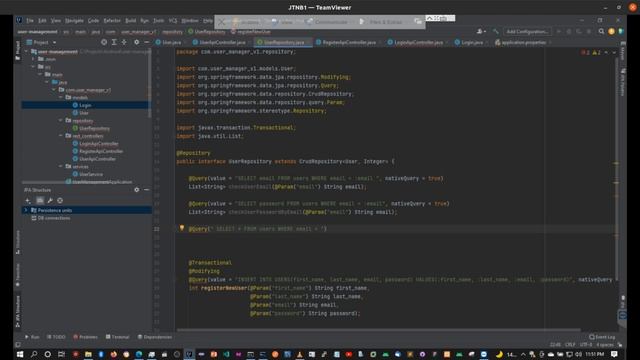Image resolution: width=640 pixels, height=360 pixels.
Task: Click the editor horizontal scrollbar
Action: point(378,329)
